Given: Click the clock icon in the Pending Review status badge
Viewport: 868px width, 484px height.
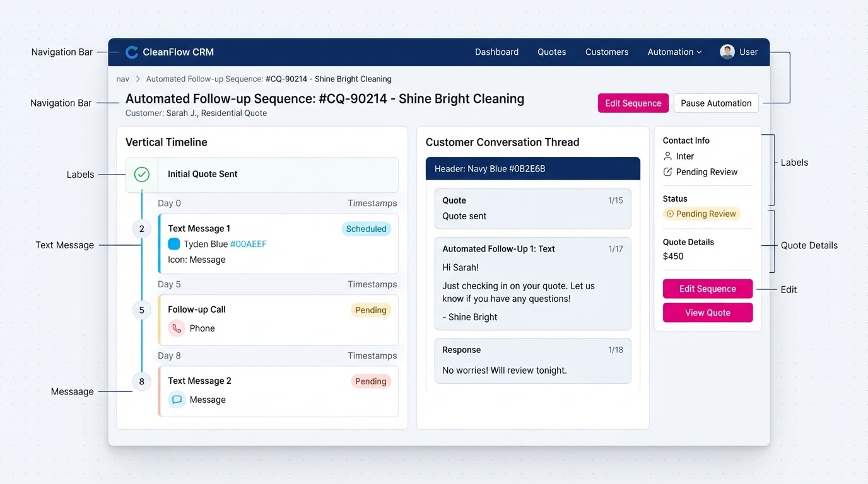Looking at the screenshot, I should (x=670, y=214).
